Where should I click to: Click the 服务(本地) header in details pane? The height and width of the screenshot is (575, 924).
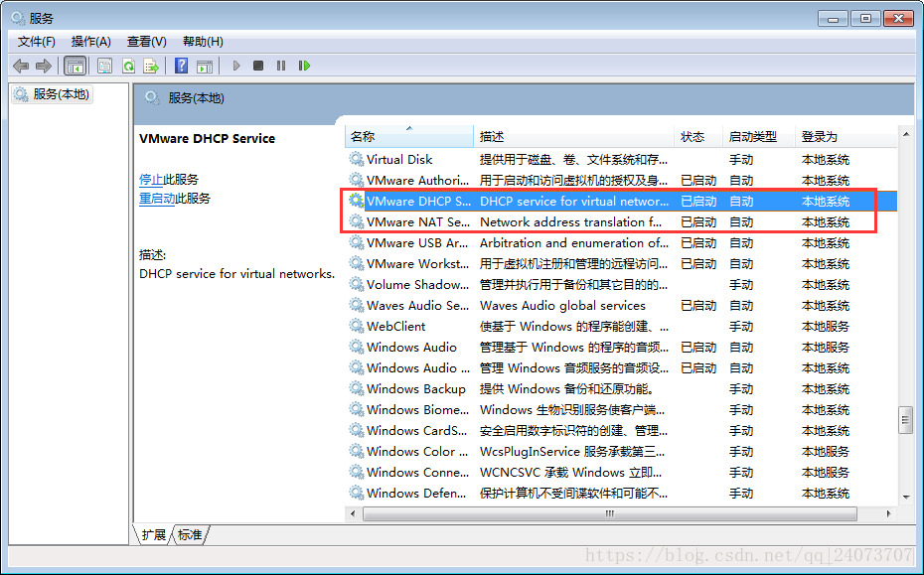197,97
